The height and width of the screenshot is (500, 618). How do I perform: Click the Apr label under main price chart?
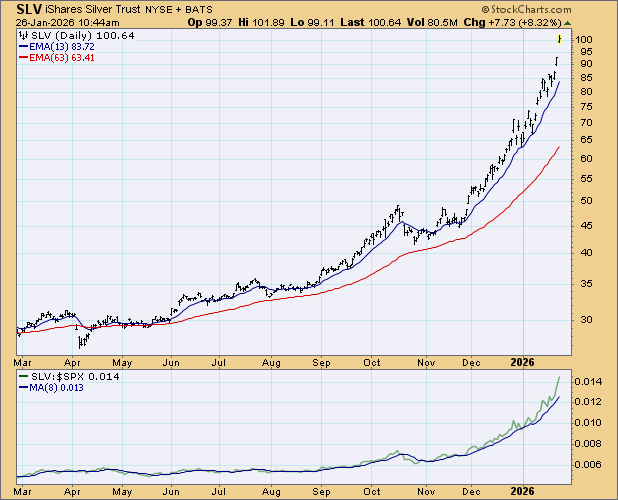click(72, 362)
